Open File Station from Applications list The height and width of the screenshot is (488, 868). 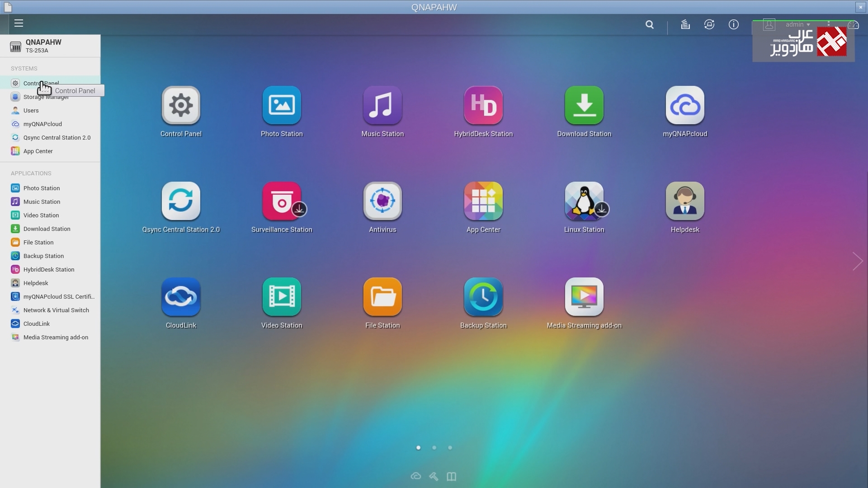[50, 242]
